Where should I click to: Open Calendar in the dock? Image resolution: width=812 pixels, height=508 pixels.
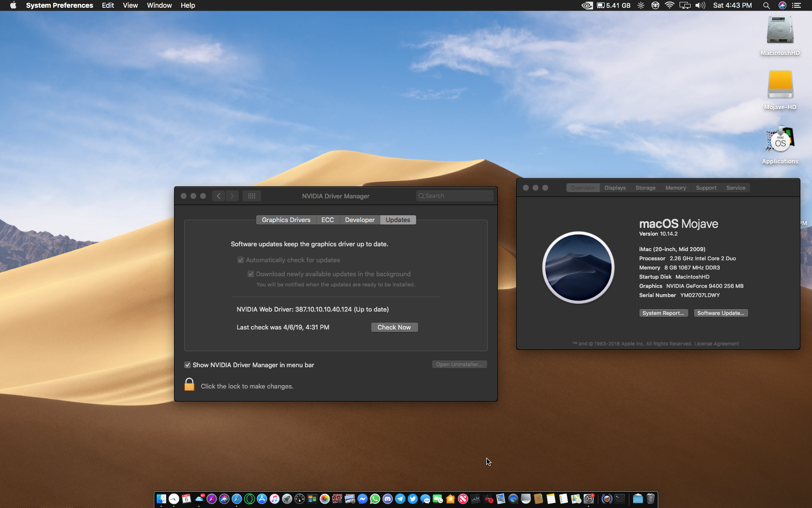(186, 499)
